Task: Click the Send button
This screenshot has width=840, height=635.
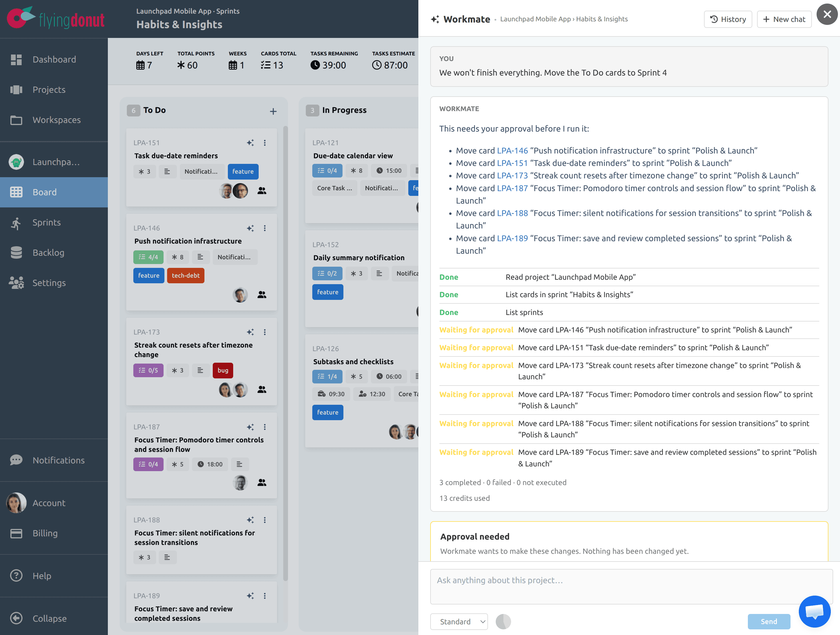Action: click(769, 622)
